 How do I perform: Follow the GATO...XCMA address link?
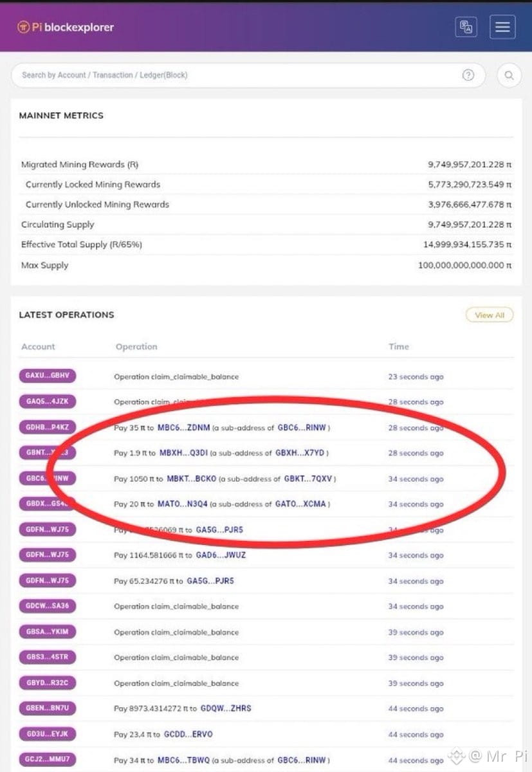[x=301, y=504]
